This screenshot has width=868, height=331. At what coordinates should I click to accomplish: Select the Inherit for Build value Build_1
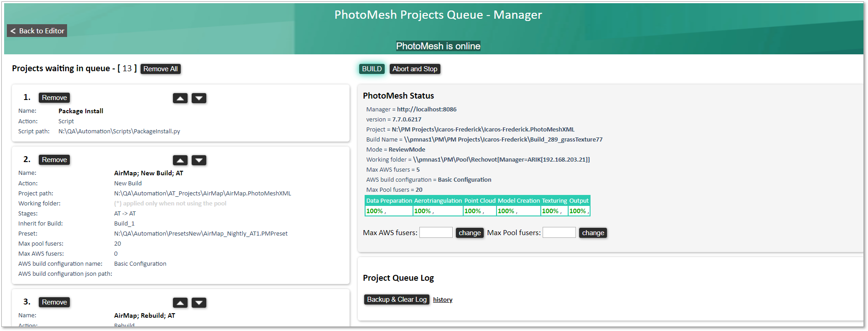pos(124,223)
